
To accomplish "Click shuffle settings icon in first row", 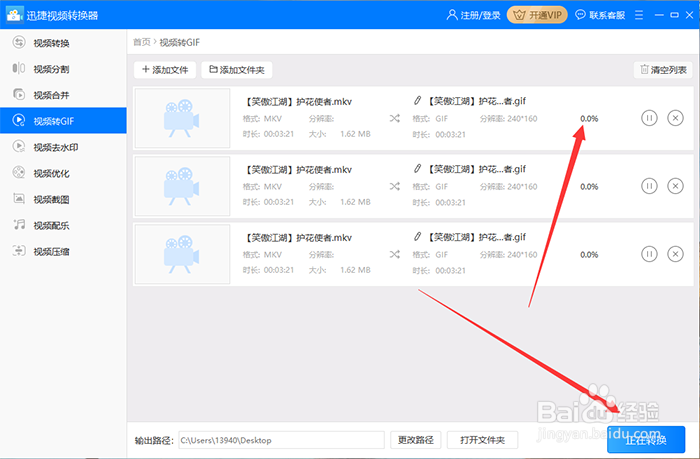I will click(395, 118).
